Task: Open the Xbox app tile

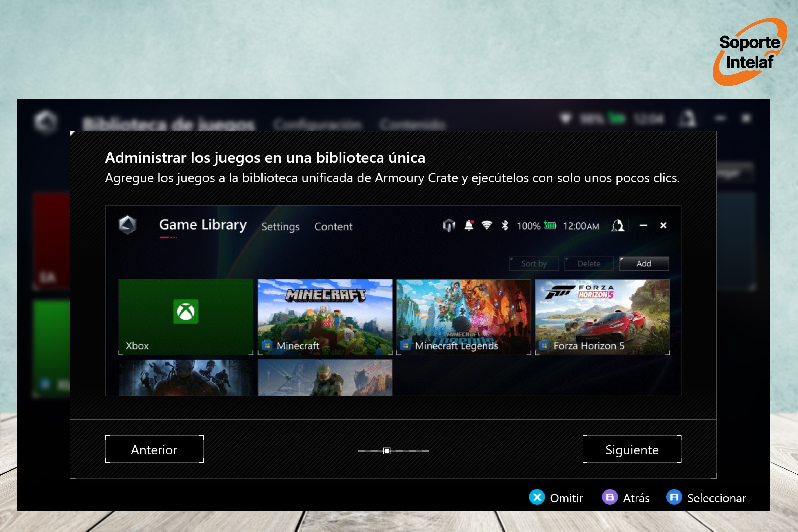Action: coord(186,317)
